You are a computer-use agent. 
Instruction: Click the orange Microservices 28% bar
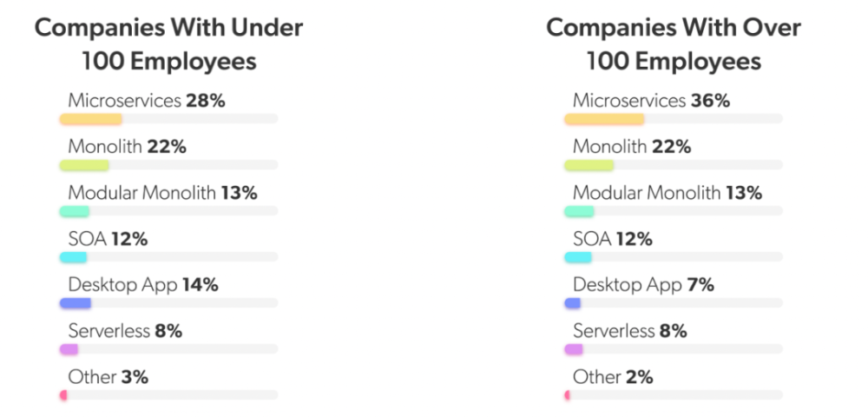[90, 119]
